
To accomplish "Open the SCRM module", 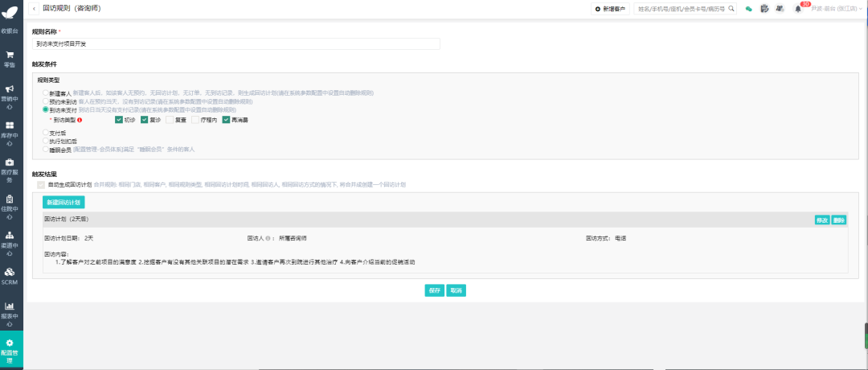I will (11, 276).
